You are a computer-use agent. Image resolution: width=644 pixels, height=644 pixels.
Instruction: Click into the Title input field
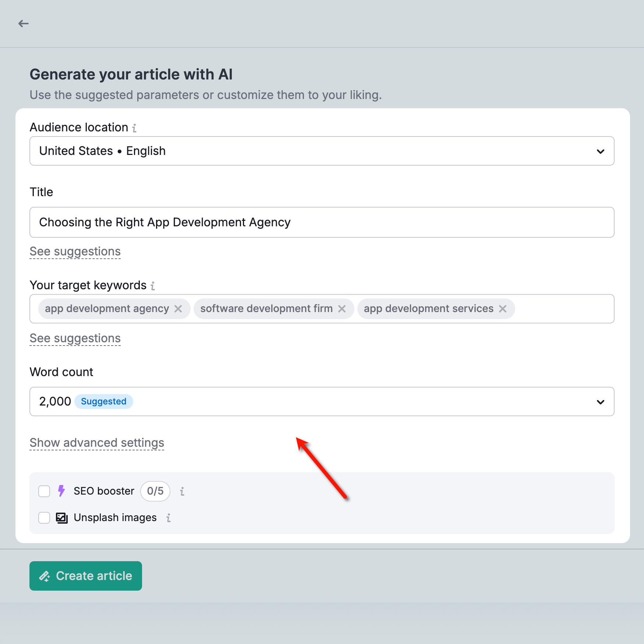[x=322, y=222]
